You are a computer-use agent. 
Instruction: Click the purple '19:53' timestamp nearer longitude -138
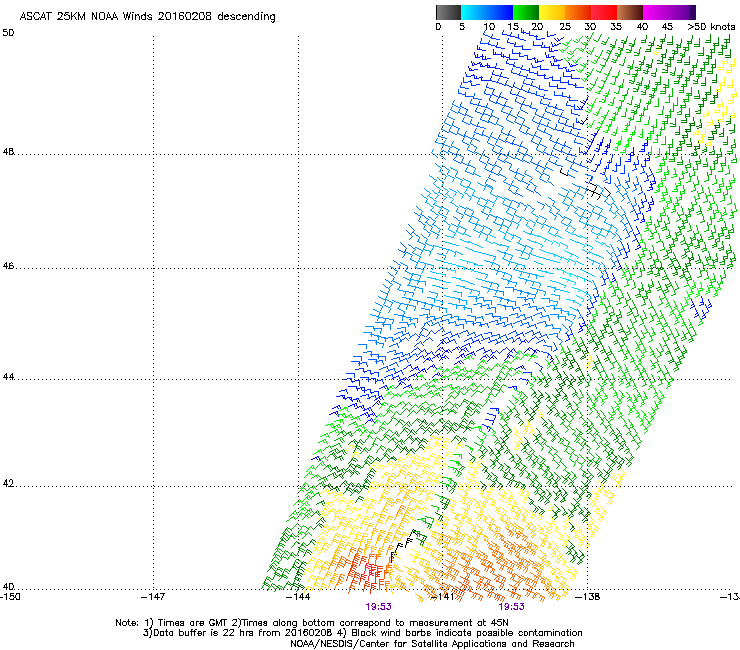[x=512, y=607]
